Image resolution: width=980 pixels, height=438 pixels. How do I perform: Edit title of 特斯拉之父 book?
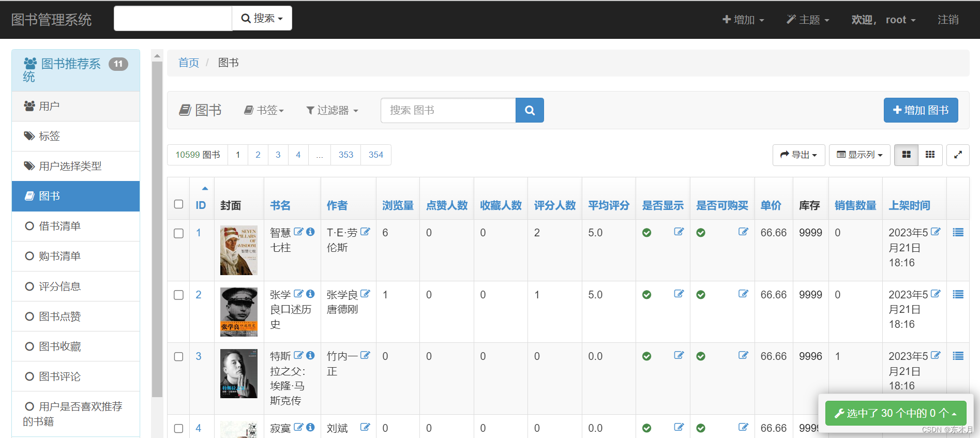(298, 355)
